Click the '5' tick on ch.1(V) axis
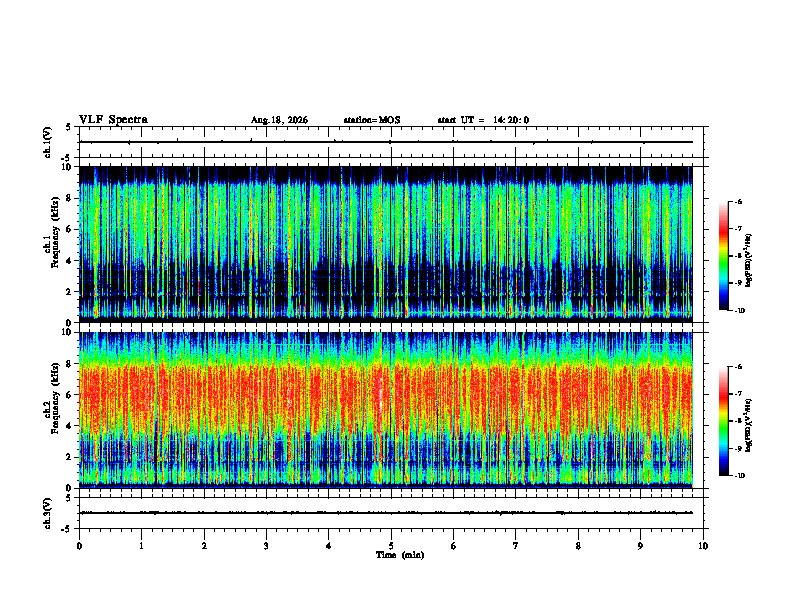The width and height of the screenshot is (792, 612). (68, 127)
